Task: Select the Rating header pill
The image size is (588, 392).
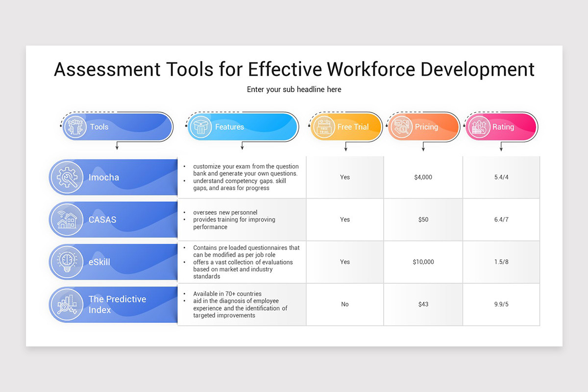Action: click(x=501, y=126)
